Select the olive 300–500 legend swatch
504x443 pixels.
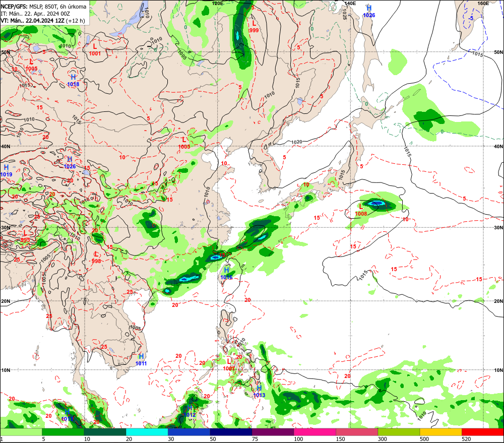399,432
